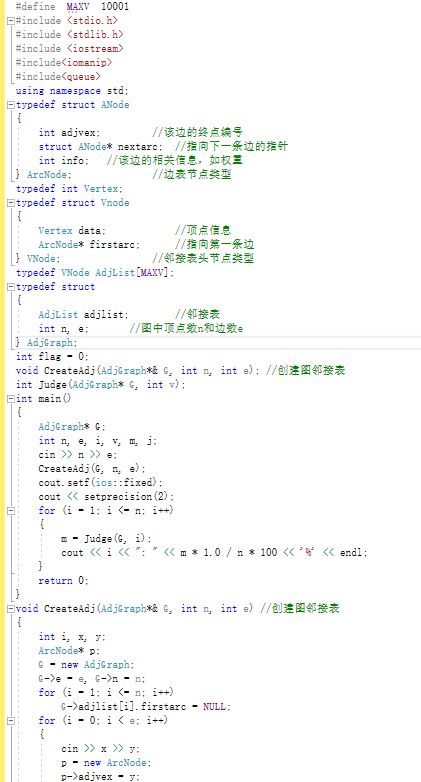Viewport: 421px width, 782px height.
Task: Click 'int i, x, y;' in CreateAdj
Action: tap(73, 637)
